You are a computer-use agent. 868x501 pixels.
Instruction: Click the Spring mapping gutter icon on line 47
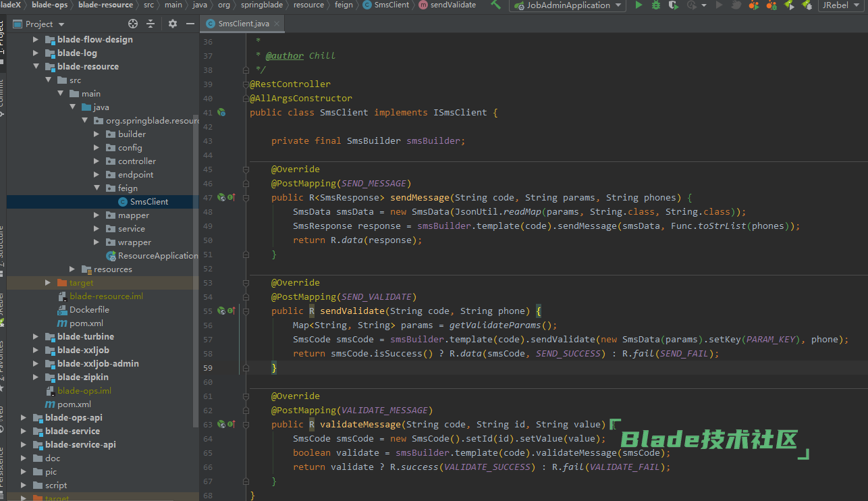pyautogui.click(x=221, y=198)
